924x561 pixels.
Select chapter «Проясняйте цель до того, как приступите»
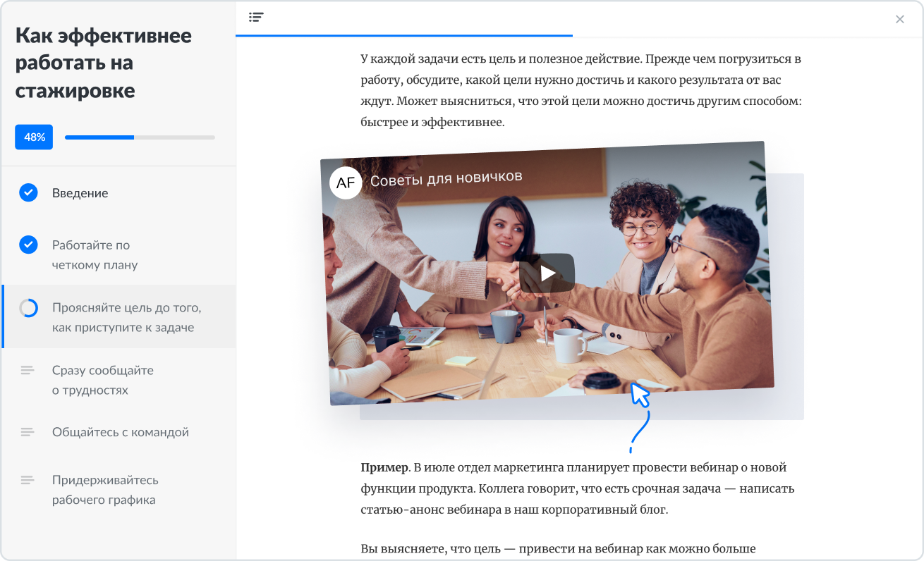(x=118, y=317)
